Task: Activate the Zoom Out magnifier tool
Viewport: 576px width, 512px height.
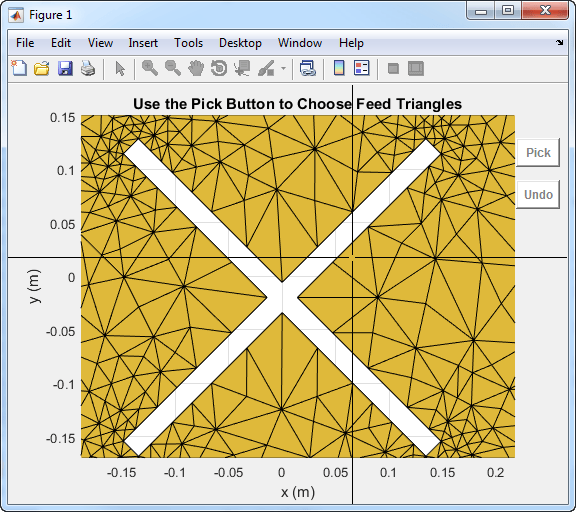Action: tap(173, 68)
